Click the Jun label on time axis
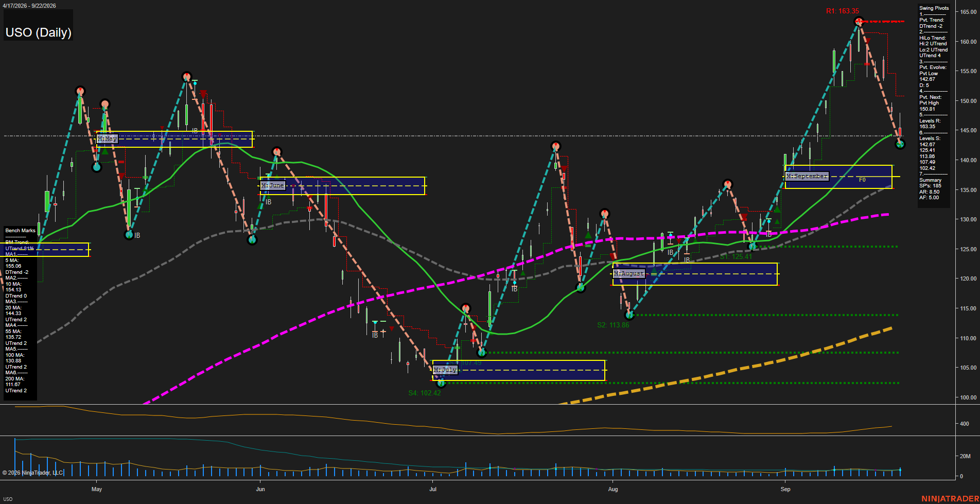 click(x=260, y=489)
